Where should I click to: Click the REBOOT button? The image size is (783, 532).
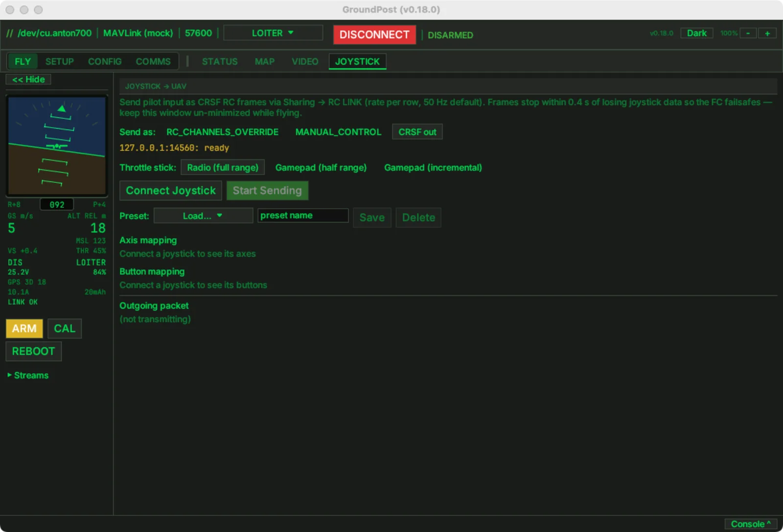[33, 352]
